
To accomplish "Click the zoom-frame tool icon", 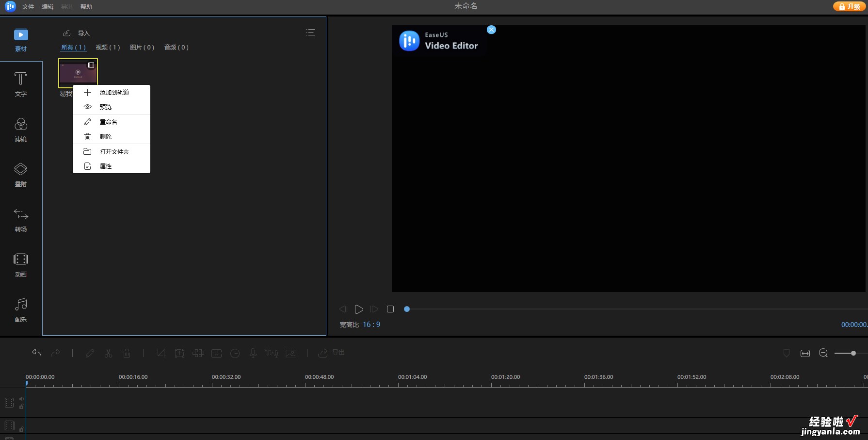I will pos(179,353).
